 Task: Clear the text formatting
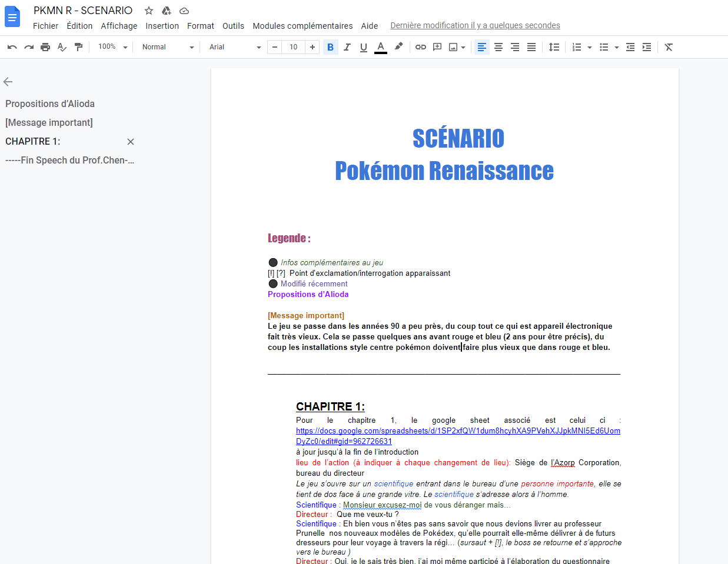(x=669, y=47)
